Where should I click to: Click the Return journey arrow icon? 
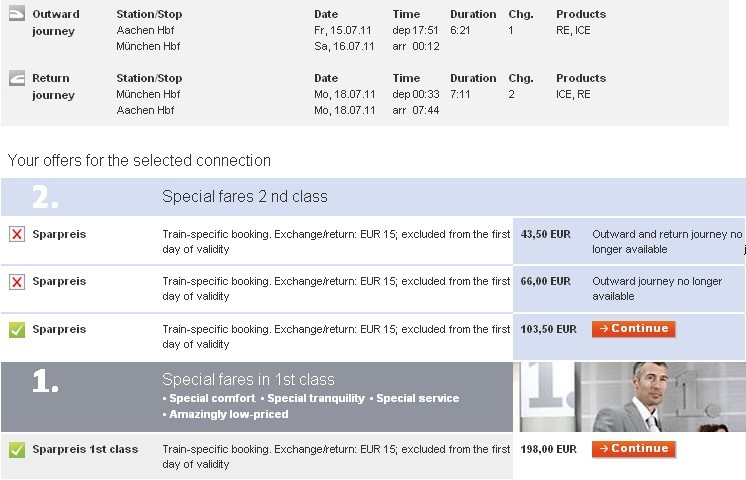pyautogui.click(x=17, y=78)
